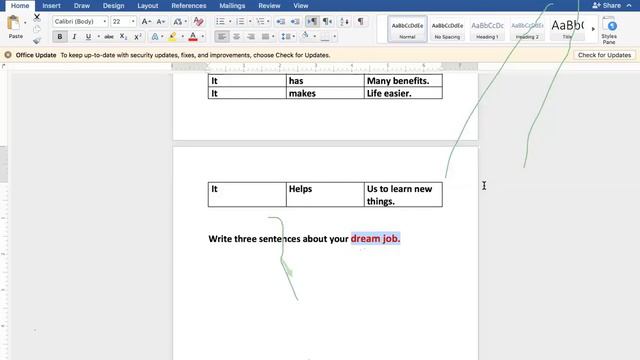Click the Share button
This screenshot has width=640, height=360.
click(607, 5)
